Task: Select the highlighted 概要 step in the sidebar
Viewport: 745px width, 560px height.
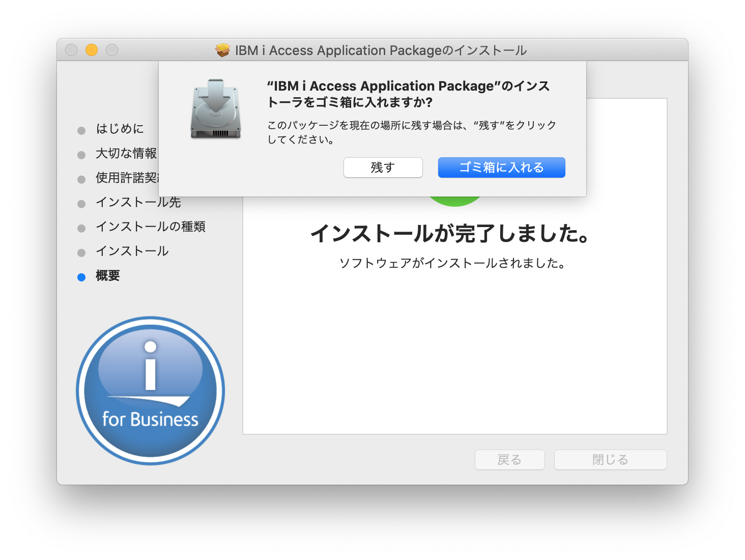Action: [108, 275]
